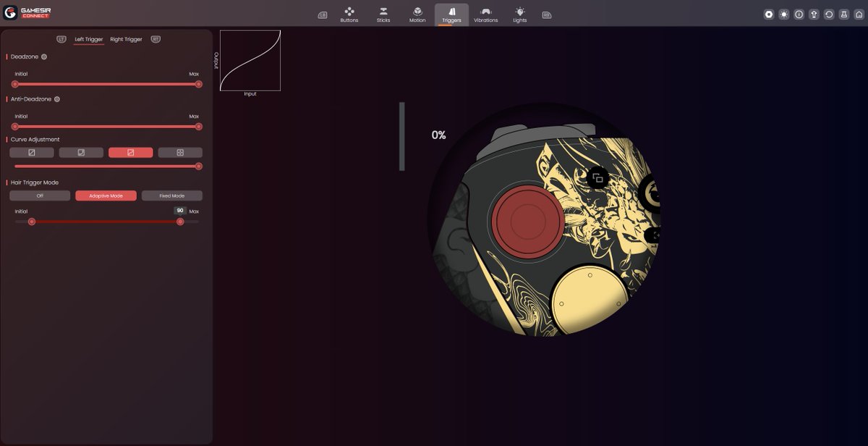The width and height of the screenshot is (868, 446).
Task: Show Deadzone info tooltip icon
Action: (x=44, y=56)
